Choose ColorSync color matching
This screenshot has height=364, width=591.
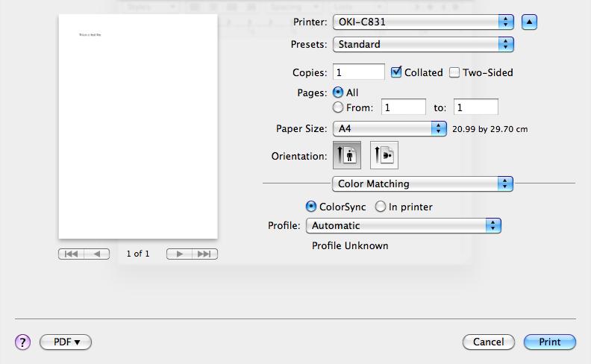coord(310,207)
